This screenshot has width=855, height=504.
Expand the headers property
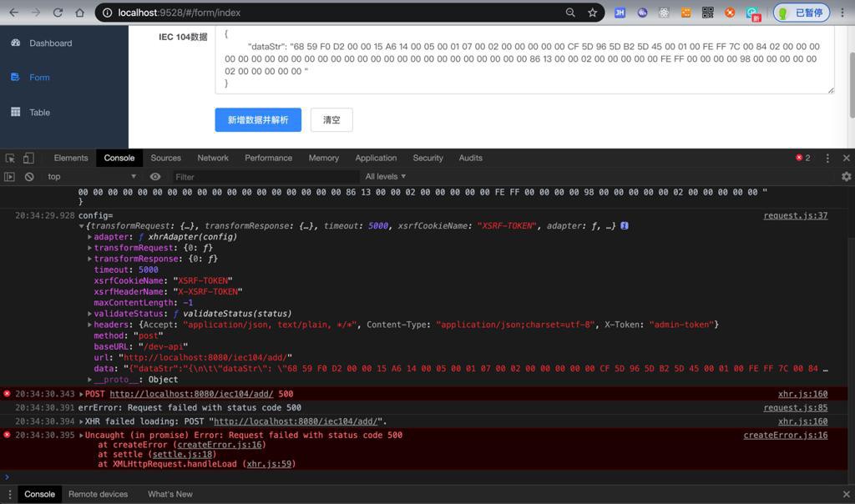click(90, 325)
